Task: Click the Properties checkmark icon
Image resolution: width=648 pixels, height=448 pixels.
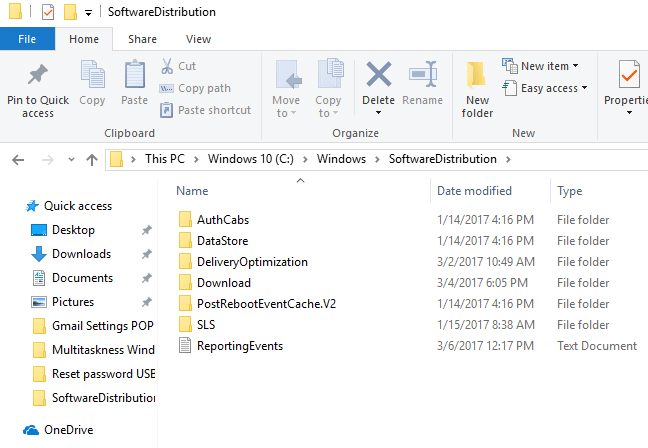Action: pos(629,76)
